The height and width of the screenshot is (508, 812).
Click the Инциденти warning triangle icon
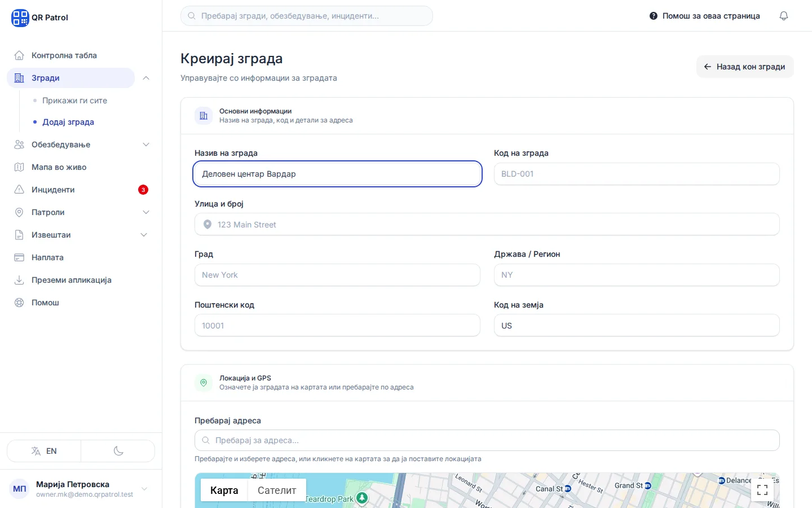pyautogui.click(x=19, y=190)
